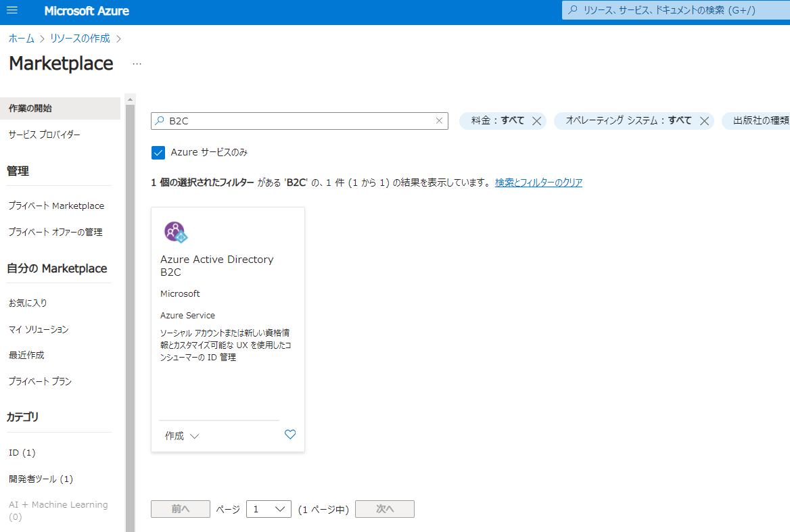
Task: Select AI + Machine Learning (0) category
Action: [x=58, y=510]
